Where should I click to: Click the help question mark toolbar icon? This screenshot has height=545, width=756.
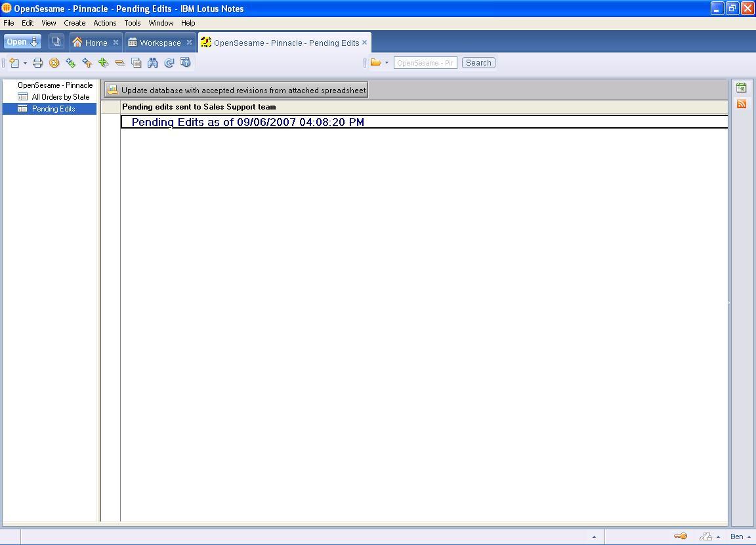click(x=186, y=63)
